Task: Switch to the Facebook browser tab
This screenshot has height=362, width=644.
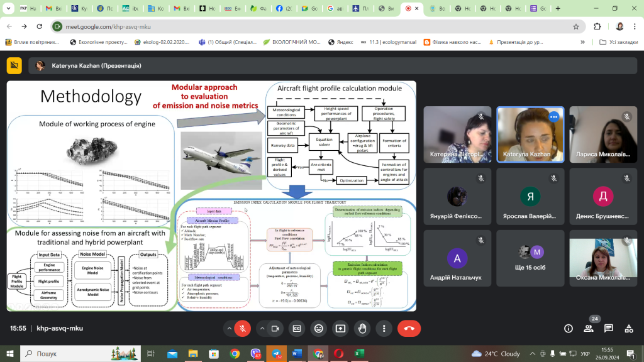Action: coord(284,9)
